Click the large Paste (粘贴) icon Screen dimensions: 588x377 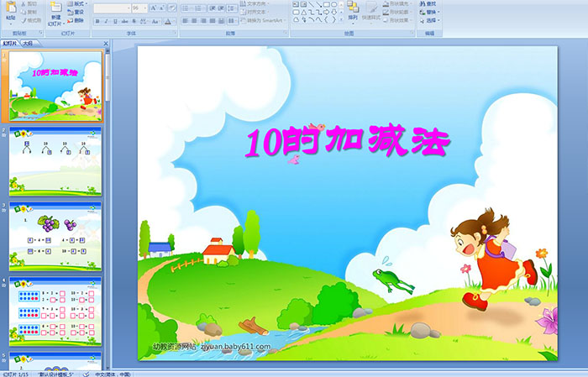coord(11,8)
